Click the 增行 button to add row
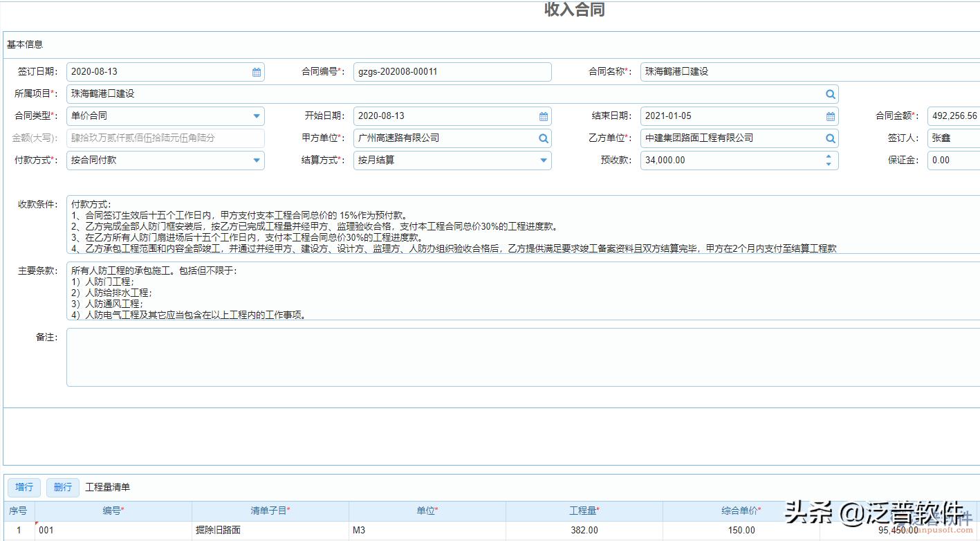 tap(24, 487)
